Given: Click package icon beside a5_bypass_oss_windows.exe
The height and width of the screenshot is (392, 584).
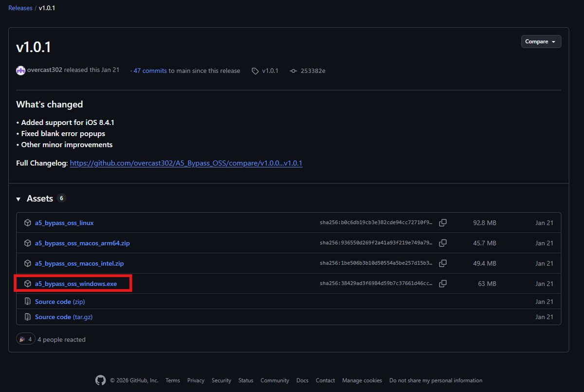Looking at the screenshot, I should tap(28, 283).
